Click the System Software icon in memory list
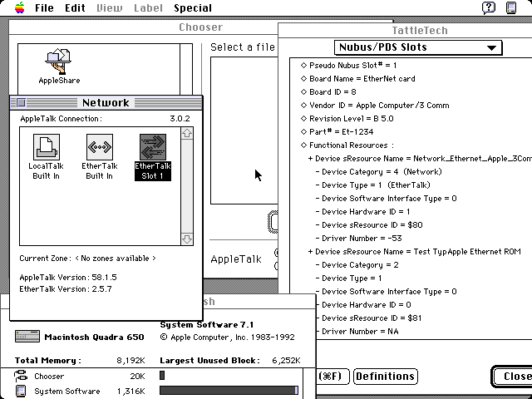 click(x=21, y=391)
